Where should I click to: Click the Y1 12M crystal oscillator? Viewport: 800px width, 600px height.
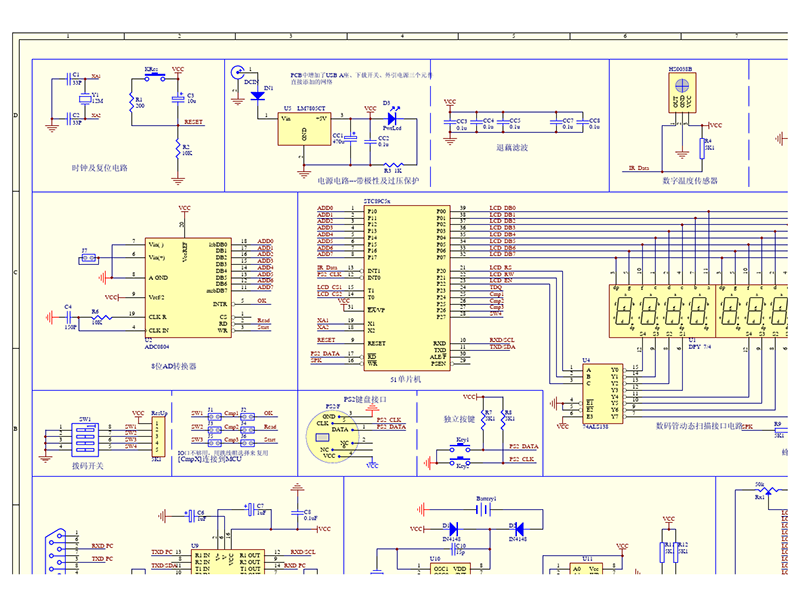coord(85,99)
